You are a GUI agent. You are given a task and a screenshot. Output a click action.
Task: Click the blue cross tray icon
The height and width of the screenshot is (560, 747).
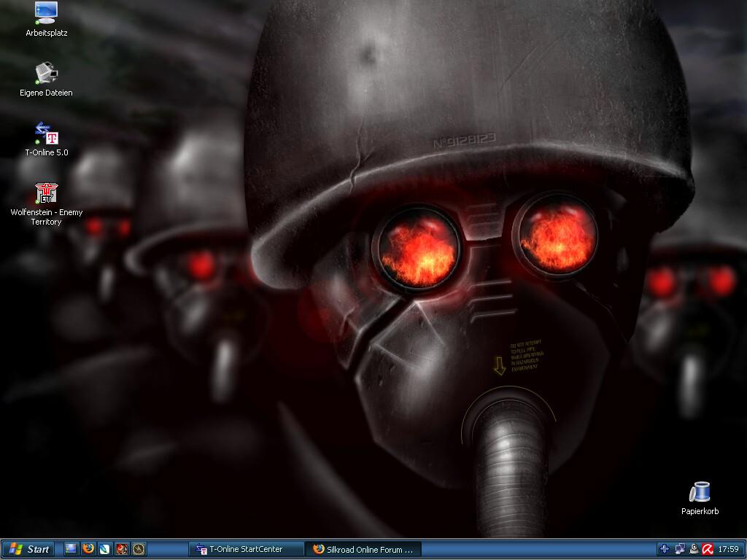(x=665, y=549)
